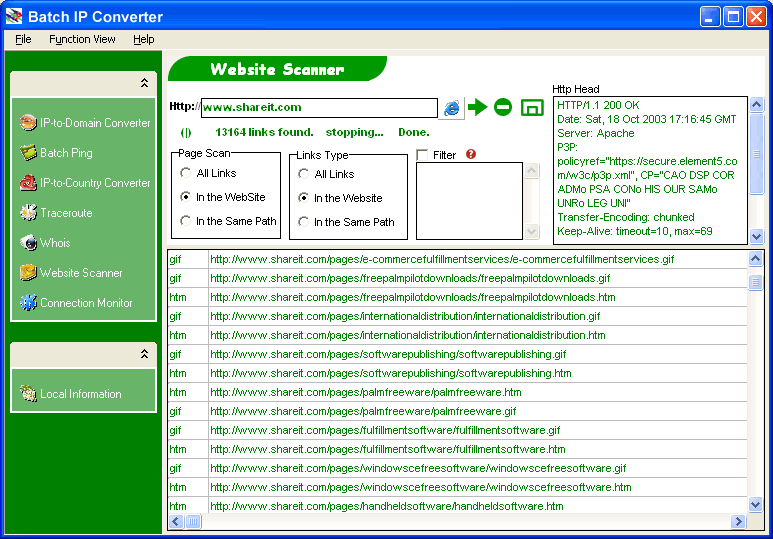
Task: Collapse the upper sidebar tools panel
Action: pos(144,83)
